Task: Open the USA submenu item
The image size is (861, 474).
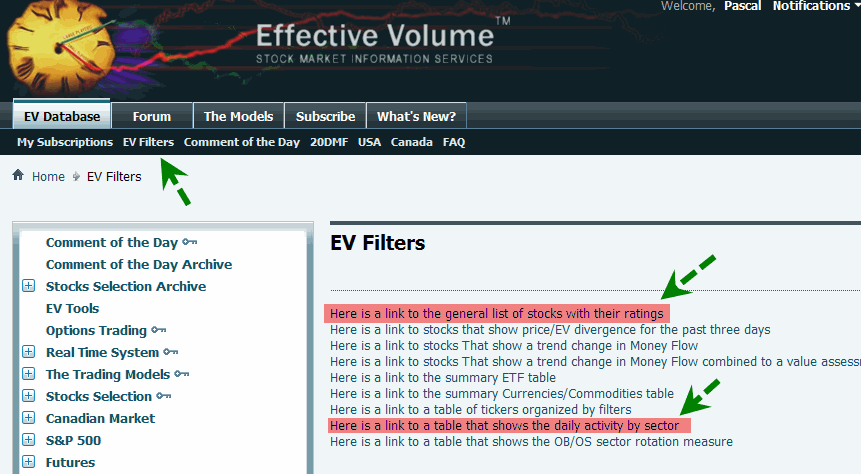Action: [369, 142]
